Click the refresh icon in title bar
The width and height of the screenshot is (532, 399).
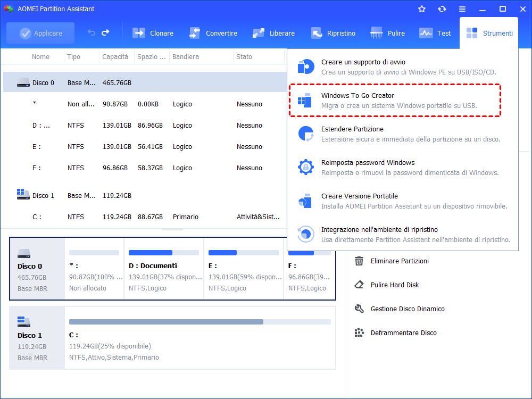coord(442,9)
